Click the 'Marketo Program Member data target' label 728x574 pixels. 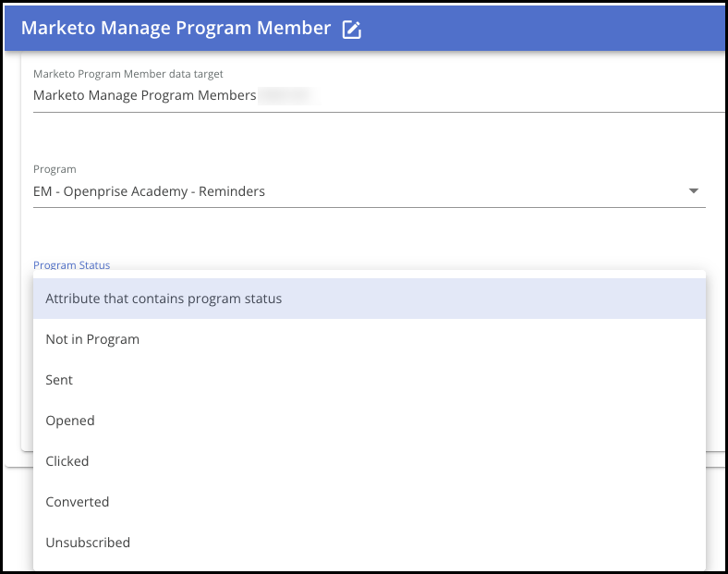coord(128,73)
